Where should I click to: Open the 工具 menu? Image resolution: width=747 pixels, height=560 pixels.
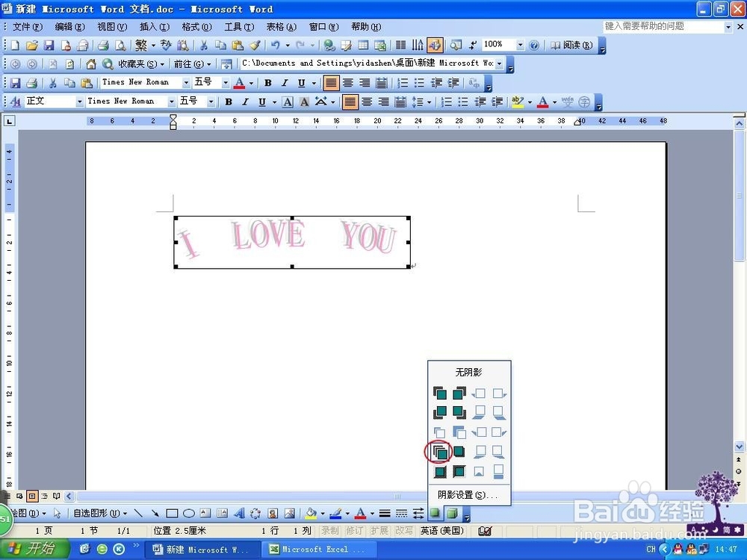tap(239, 27)
